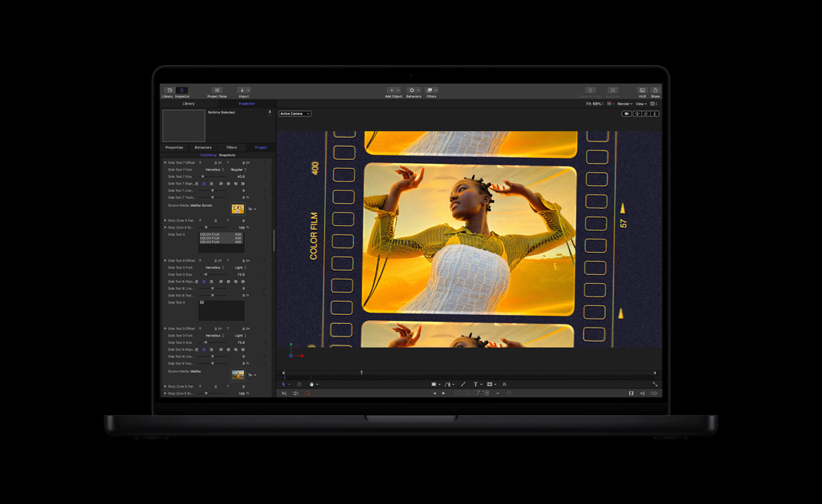Image resolution: width=822 pixels, height=504 pixels.
Task: Show the HUD panel
Action: (x=642, y=91)
